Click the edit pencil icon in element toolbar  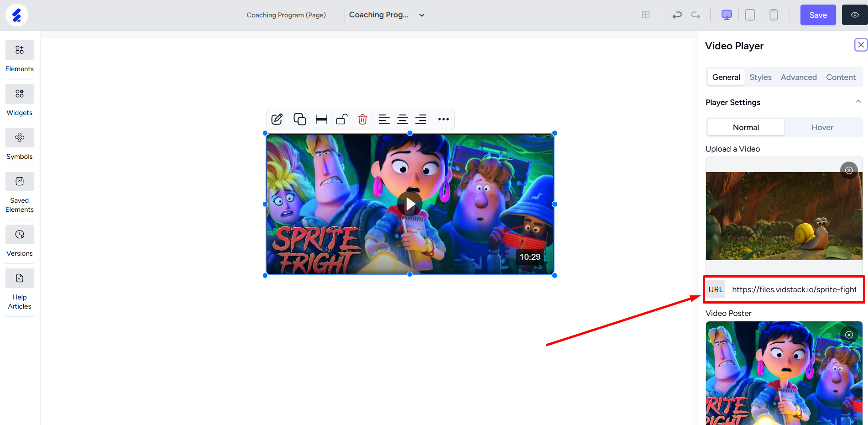277,120
